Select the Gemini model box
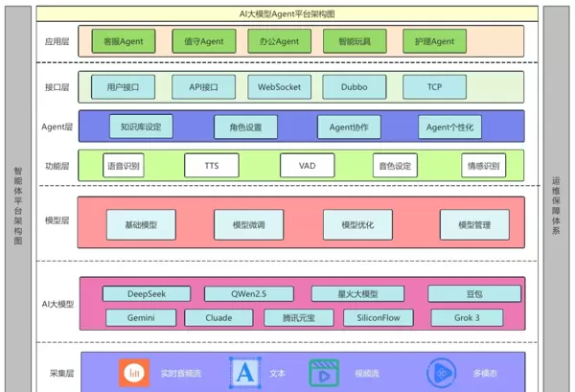Screen dimensions: 575x392 140,317
